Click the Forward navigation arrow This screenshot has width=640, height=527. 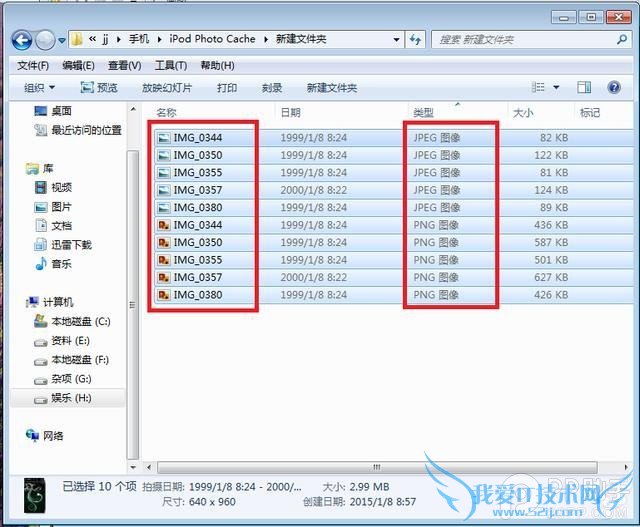[45, 40]
